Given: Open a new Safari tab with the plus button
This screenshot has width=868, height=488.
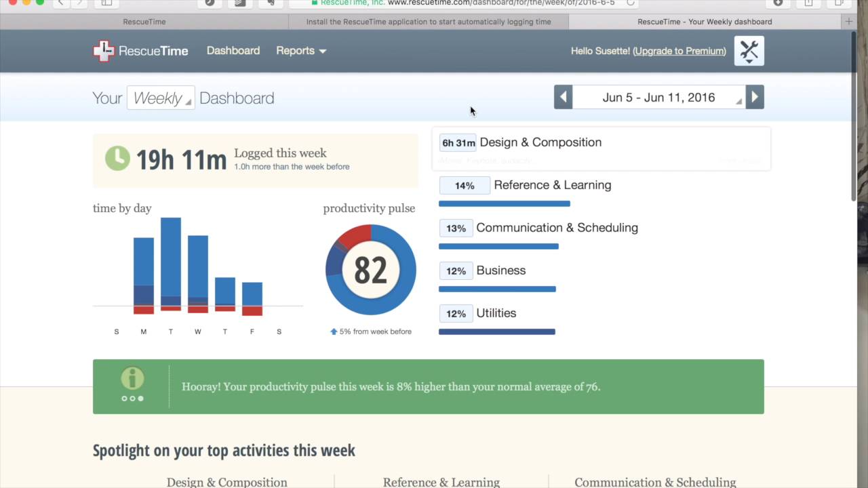Looking at the screenshot, I should [x=848, y=22].
